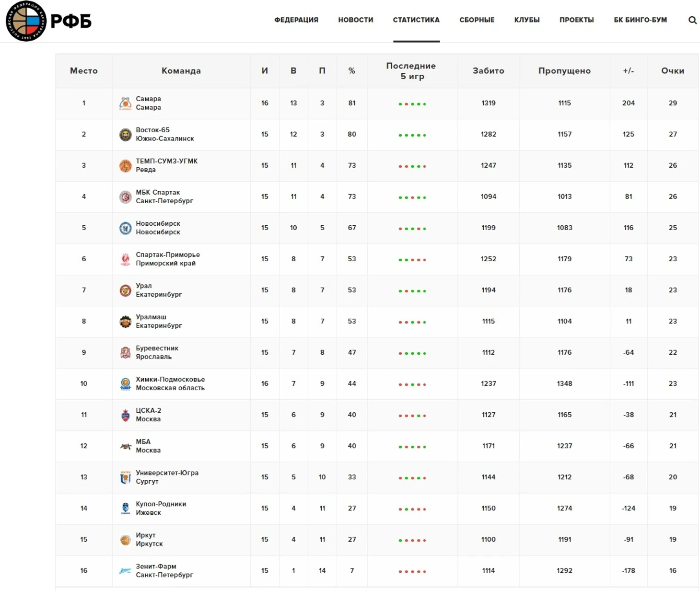Screen dimensions: 700x591
Task: Open the Урал Екатеринбург team link
Action: point(159,290)
